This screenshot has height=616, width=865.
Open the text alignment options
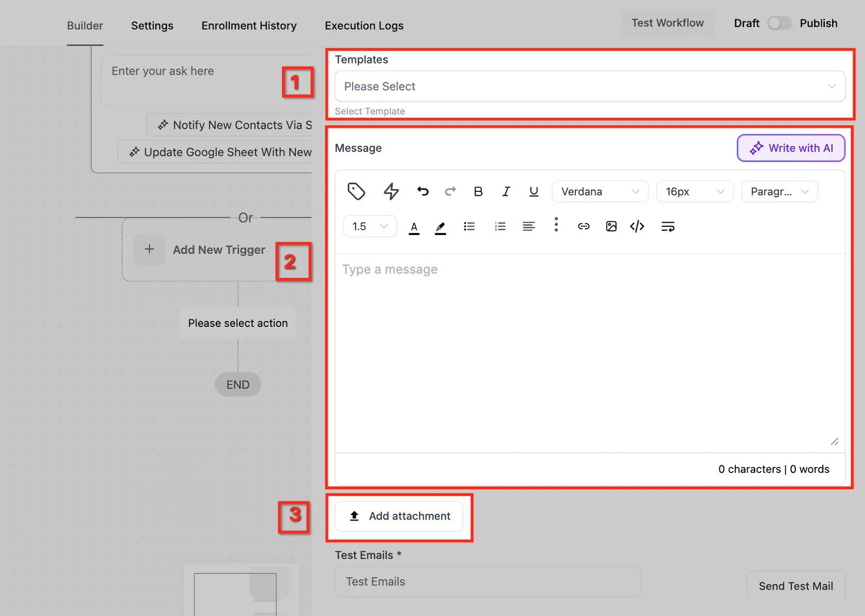point(529,226)
